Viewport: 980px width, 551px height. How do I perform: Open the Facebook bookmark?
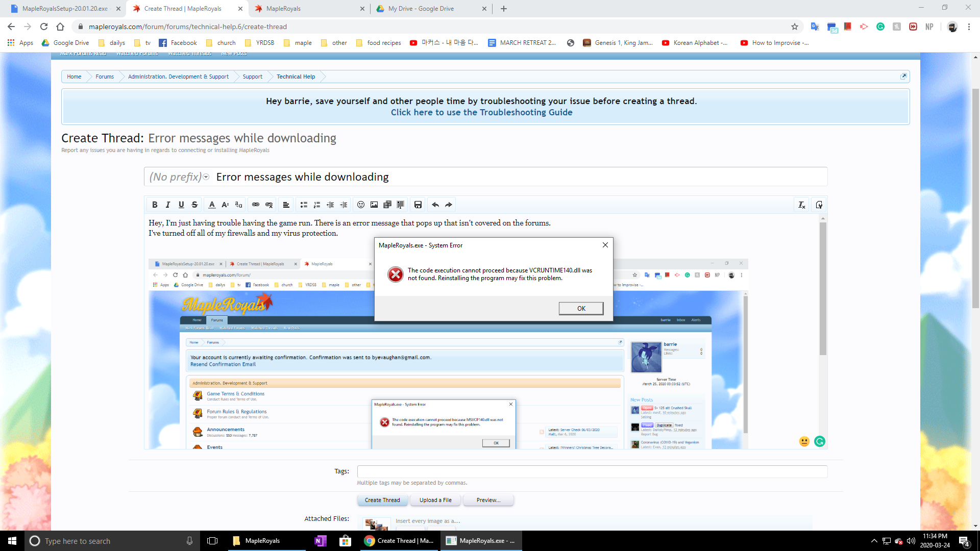(x=178, y=43)
